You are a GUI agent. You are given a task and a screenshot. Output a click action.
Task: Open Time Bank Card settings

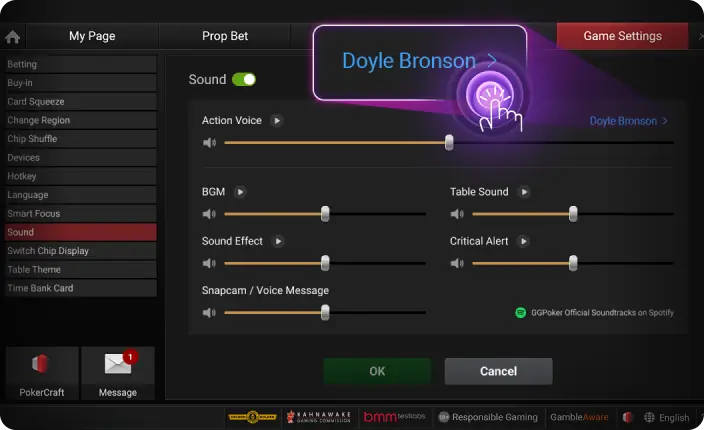tap(81, 288)
